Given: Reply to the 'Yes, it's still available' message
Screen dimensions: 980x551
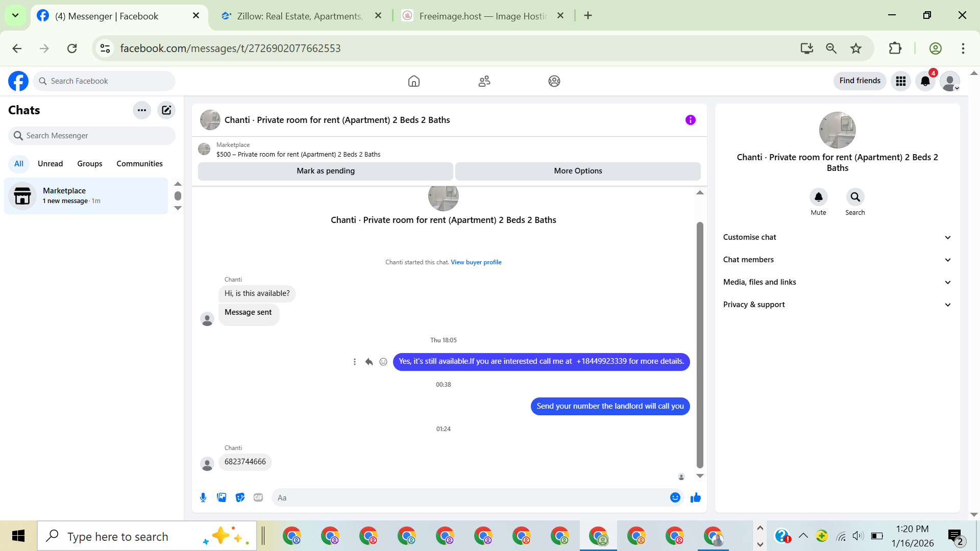Looking at the screenshot, I should 369,362.
